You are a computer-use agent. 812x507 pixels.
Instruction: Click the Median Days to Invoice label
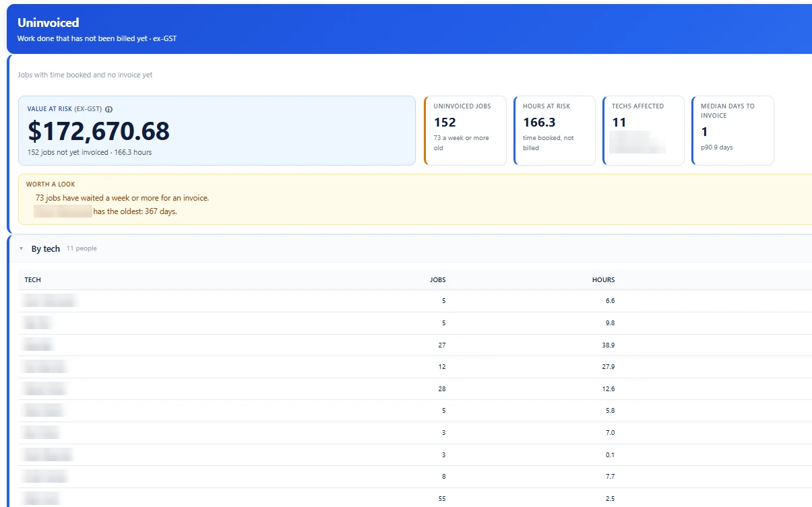(728, 111)
